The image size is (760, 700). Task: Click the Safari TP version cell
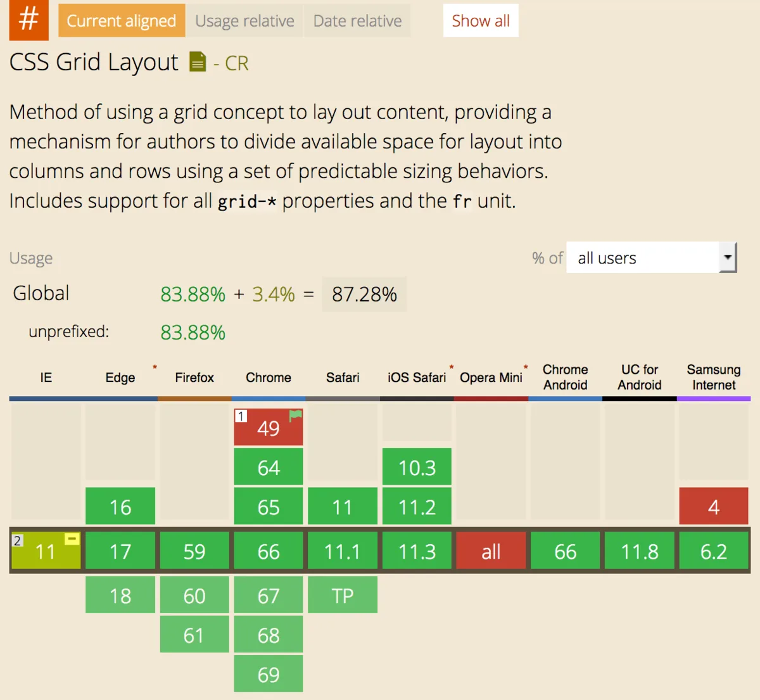tap(343, 595)
